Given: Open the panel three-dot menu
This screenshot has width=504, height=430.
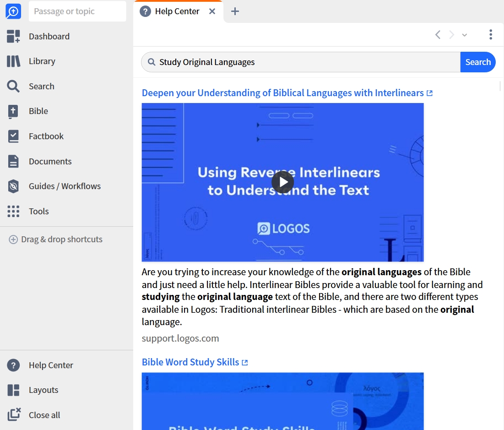Looking at the screenshot, I should point(491,34).
